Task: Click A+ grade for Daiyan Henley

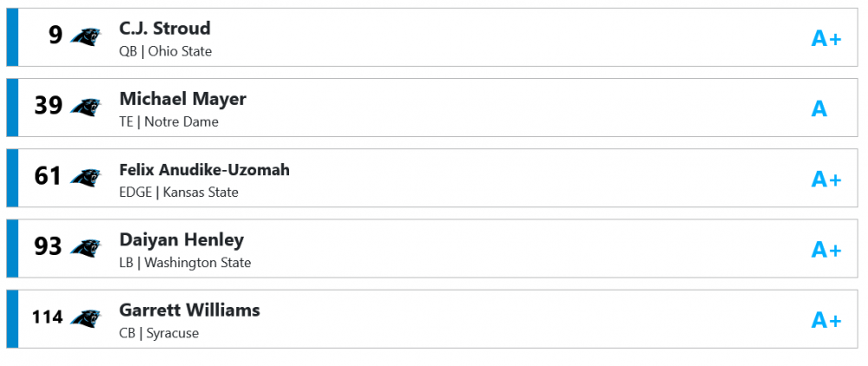Action: [825, 250]
